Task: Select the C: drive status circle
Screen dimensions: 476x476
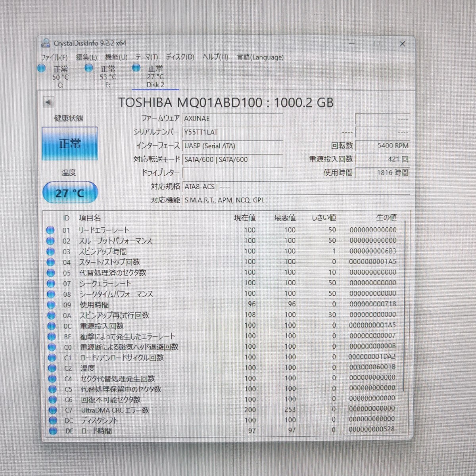Action: click(42, 68)
